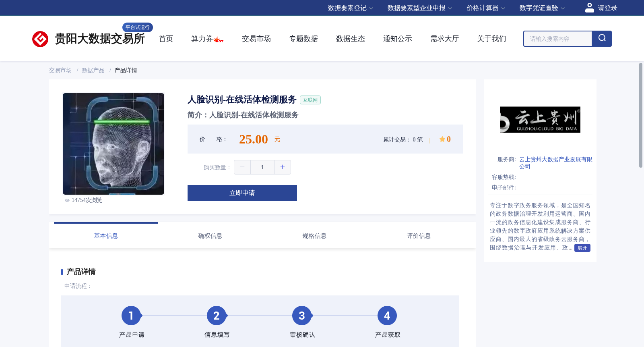644x347 pixels.
Task: Click the 简介 description line
Action: tap(243, 115)
